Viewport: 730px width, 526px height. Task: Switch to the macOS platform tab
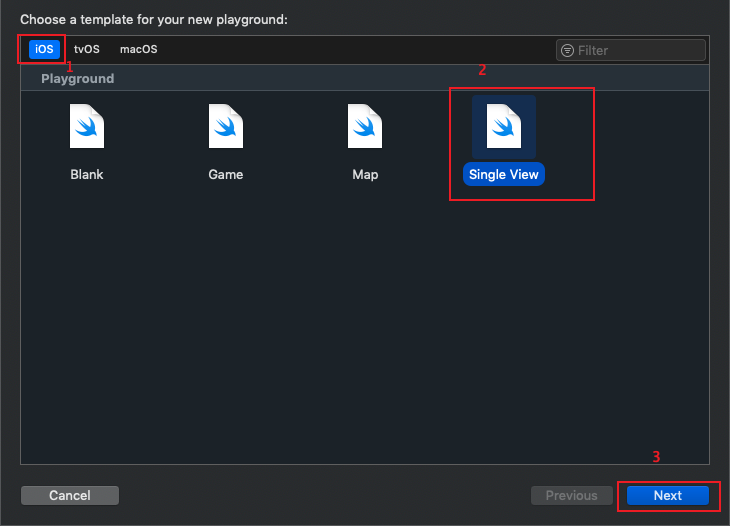pos(139,49)
